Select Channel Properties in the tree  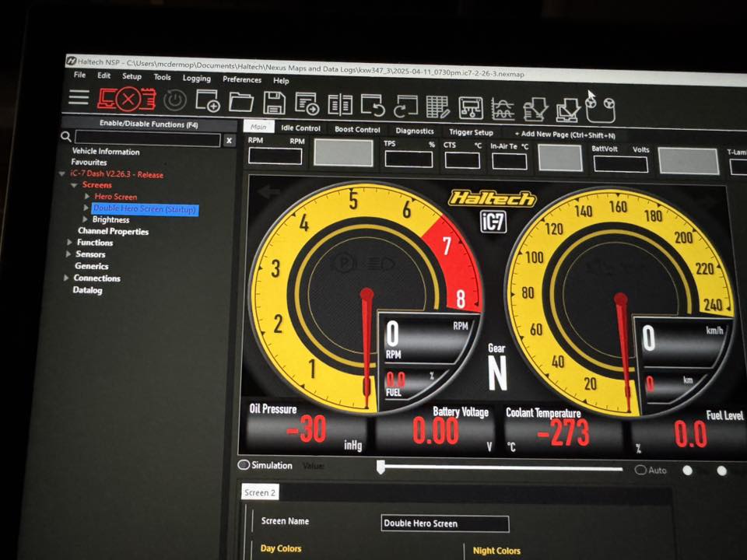coord(114,232)
